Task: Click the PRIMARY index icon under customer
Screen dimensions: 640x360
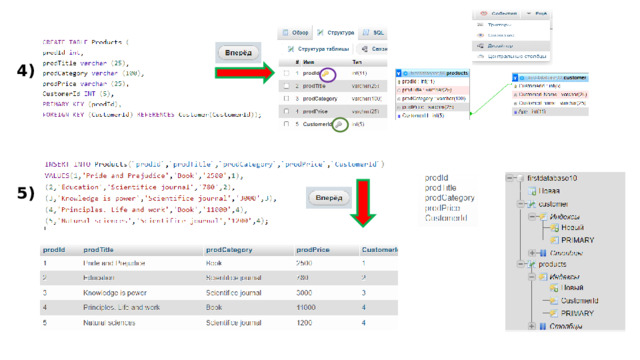Action: 554,240
